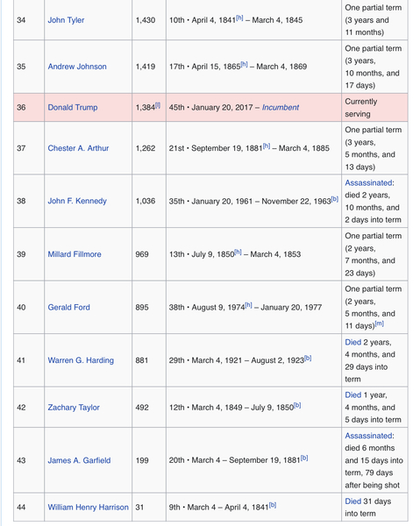This screenshot has width=420, height=526.
Task: Click the Died link in Harding's row
Action: pos(352,342)
